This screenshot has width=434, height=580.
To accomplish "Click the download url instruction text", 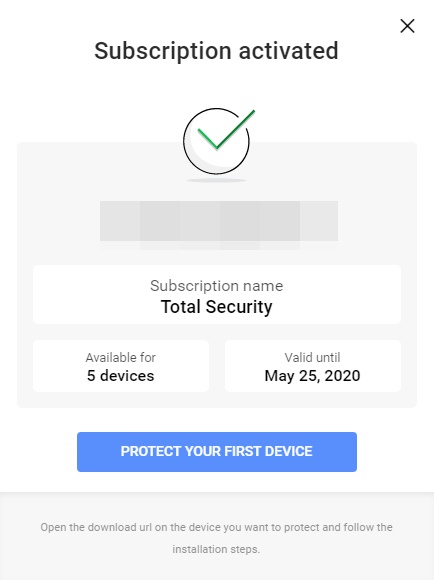I will [216, 527].
